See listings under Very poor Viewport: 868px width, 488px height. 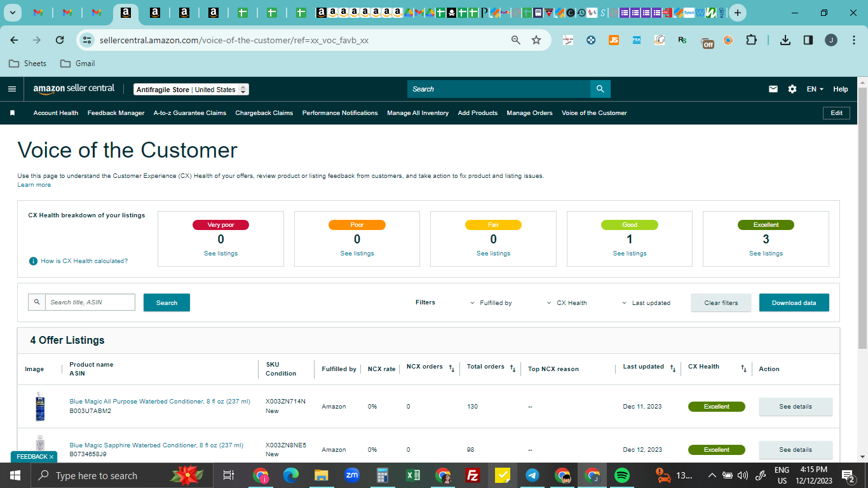(220, 254)
